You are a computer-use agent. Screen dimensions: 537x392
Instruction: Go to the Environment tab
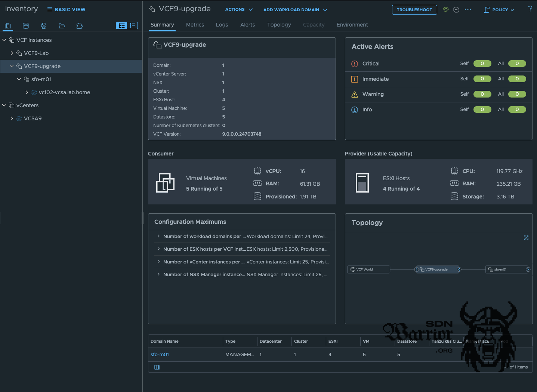click(x=352, y=25)
